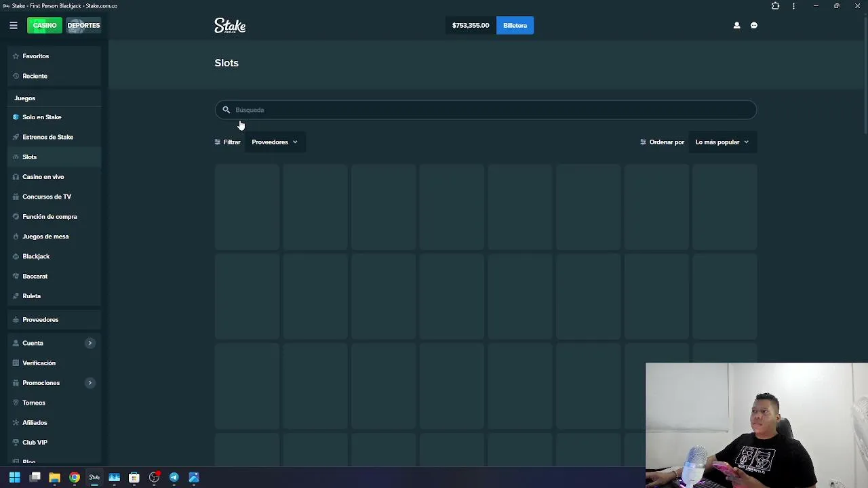Open the browser extensions puzzle icon
Viewport: 868px width, 488px height.
pyautogui.click(x=776, y=6)
